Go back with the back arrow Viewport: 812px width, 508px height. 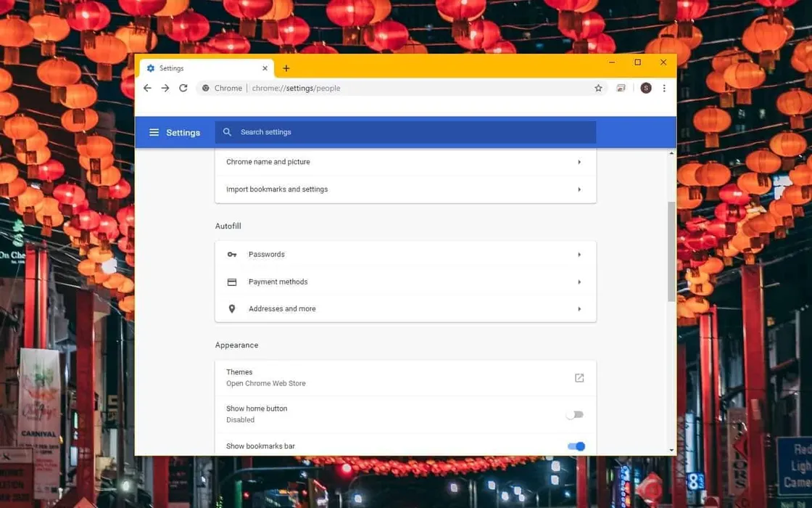(x=147, y=88)
